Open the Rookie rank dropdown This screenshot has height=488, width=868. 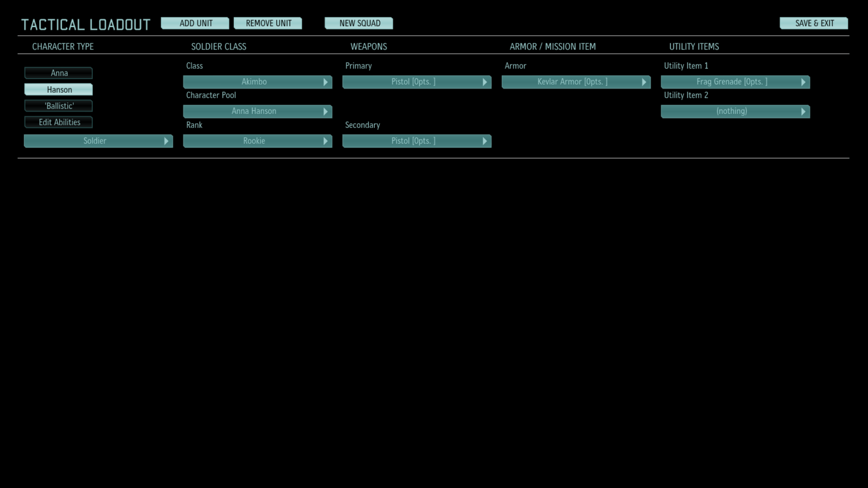pos(258,141)
